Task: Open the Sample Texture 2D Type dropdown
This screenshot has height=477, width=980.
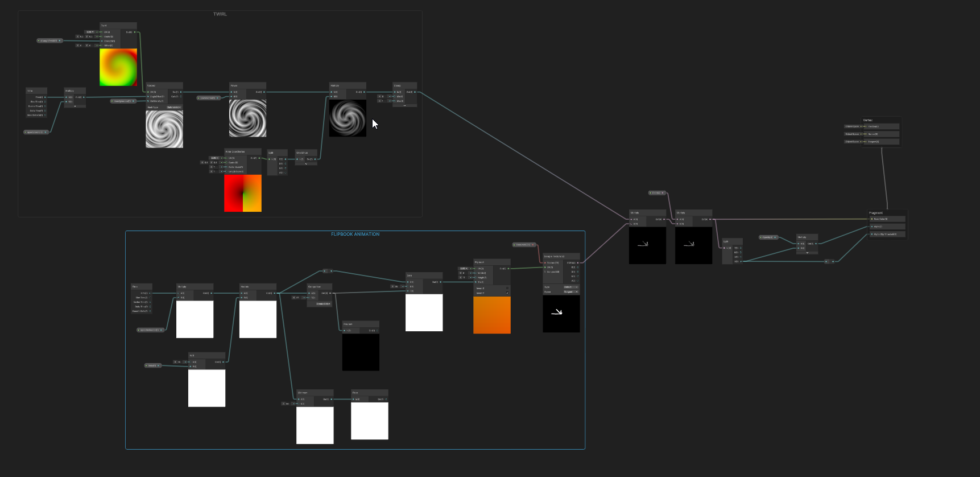Action: pyautogui.click(x=570, y=287)
